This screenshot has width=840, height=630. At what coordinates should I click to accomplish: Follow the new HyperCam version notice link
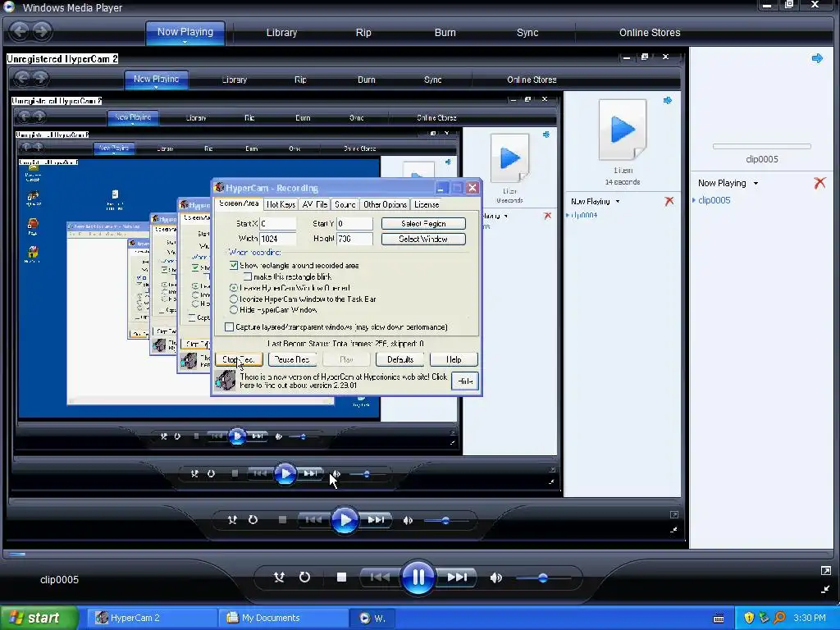pyautogui.click(x=344, y=381)
